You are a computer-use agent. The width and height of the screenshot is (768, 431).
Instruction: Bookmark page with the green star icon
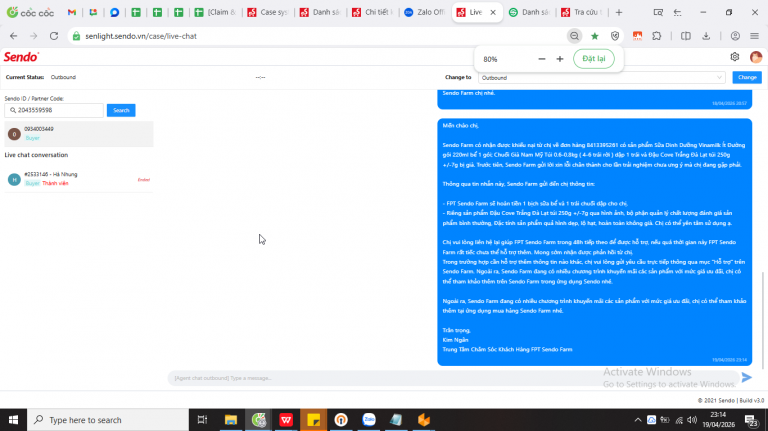click(595, 36)
